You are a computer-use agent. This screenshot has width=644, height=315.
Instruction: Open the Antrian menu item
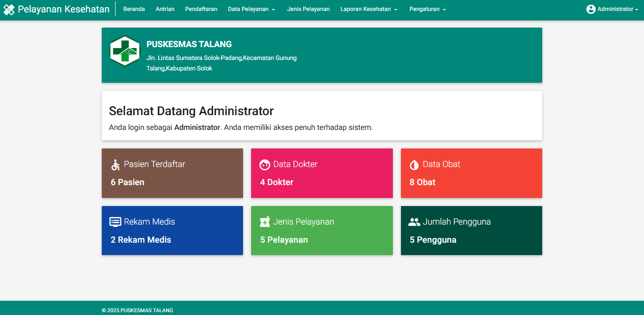[165, 9]
